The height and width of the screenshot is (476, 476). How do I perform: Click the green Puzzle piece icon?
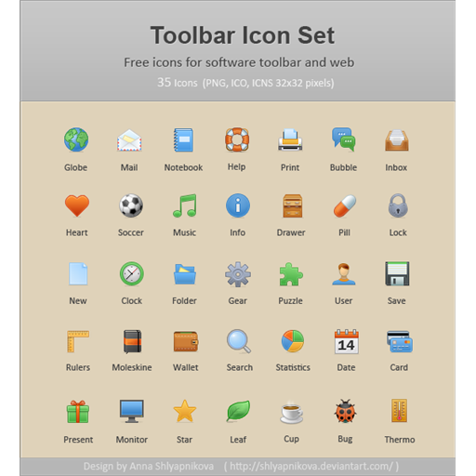tap(291, 274)
